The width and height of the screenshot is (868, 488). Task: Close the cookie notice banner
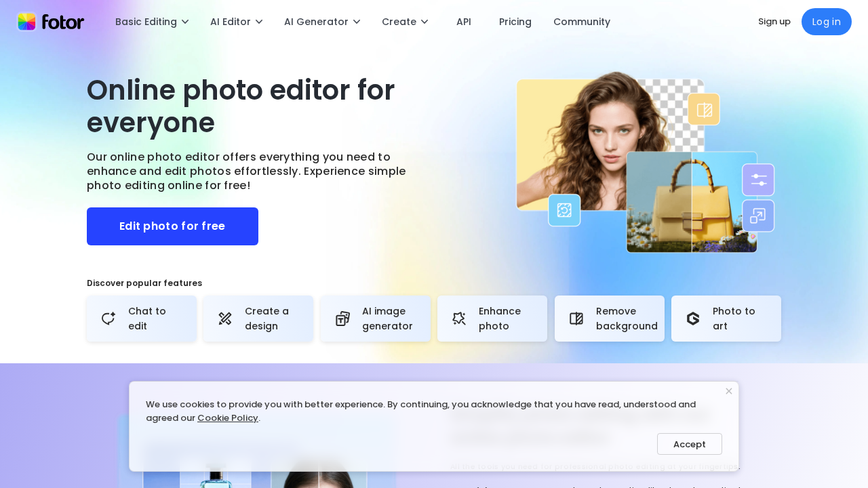(x=729, y=391)
